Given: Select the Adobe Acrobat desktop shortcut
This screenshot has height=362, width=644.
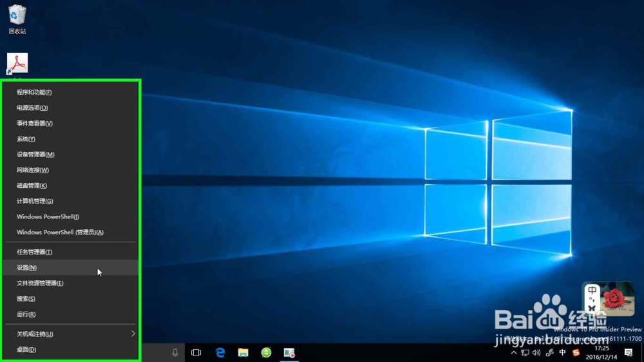Looking at the screenshot, I should (x=17, y=64).
